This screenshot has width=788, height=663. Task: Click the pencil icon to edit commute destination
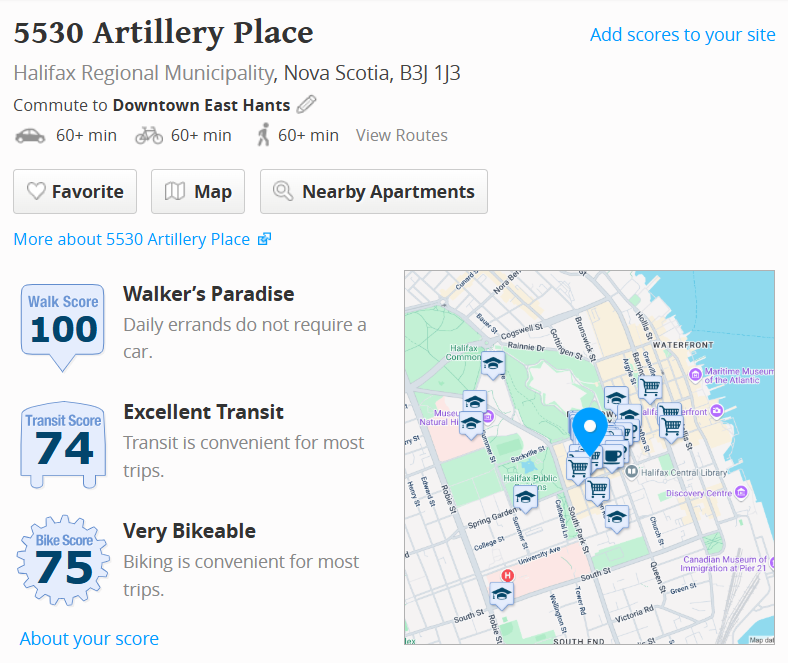(307, 105)
